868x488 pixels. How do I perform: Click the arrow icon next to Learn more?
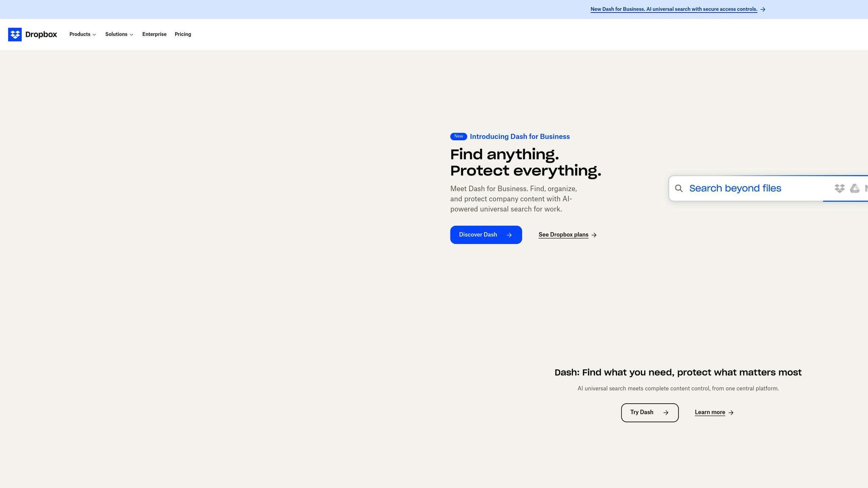[731, 412]
